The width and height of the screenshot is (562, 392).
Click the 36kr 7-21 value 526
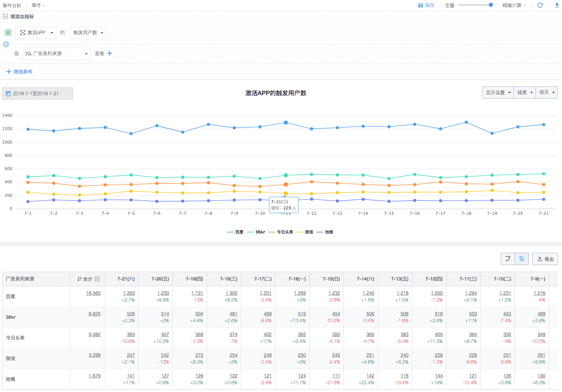[x=131, y=314]
